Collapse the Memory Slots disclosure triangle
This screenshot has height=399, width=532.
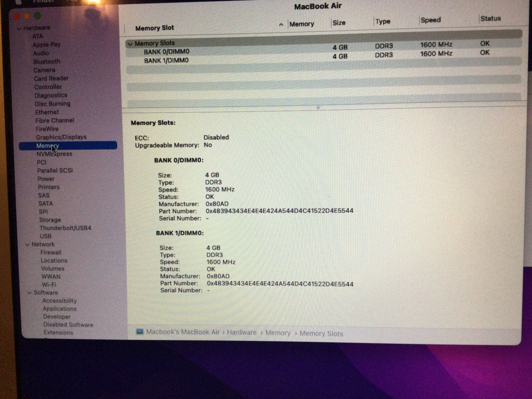(130, 44)
